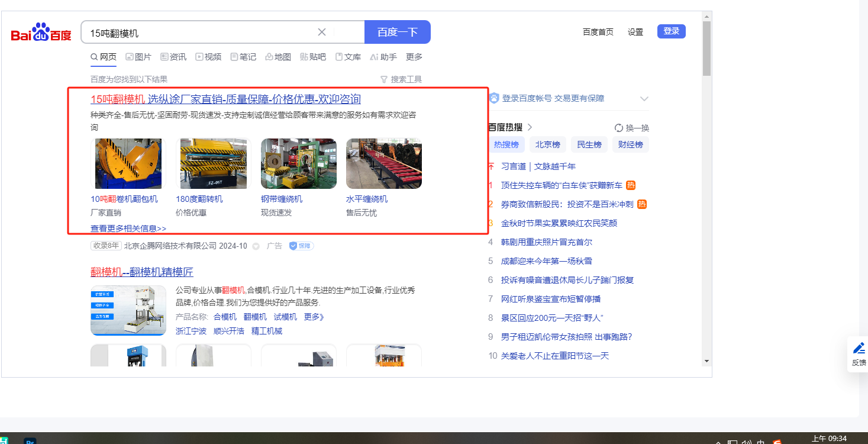
Task: Open hot search 景区回应200元一天招"野人"
Action: pos(552,318)
